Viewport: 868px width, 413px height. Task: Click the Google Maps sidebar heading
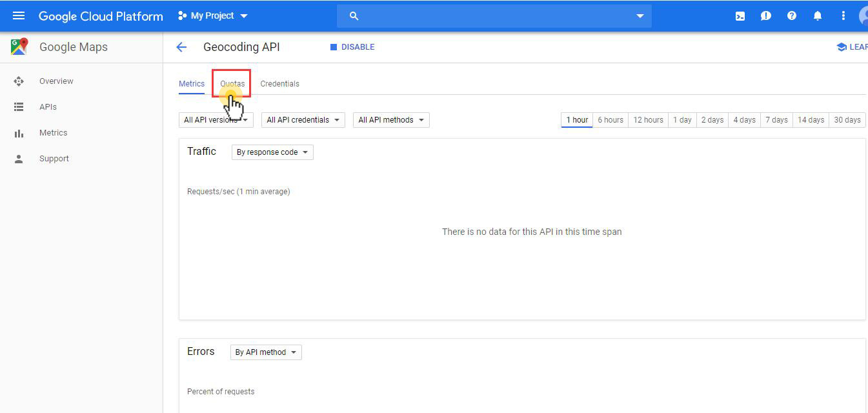coord(74,47)
